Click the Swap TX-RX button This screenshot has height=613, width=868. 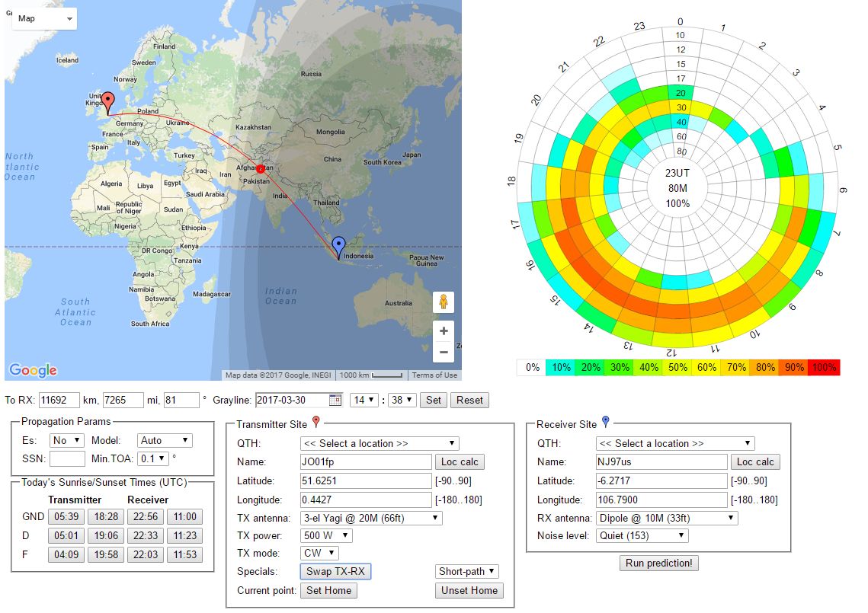coord(336,571)
